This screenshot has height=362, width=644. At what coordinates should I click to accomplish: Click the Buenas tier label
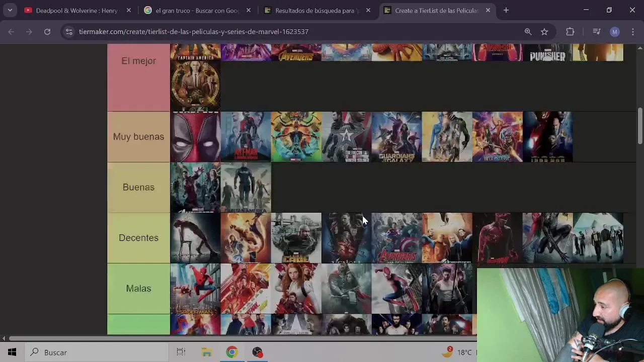click(x=138, y=187)
